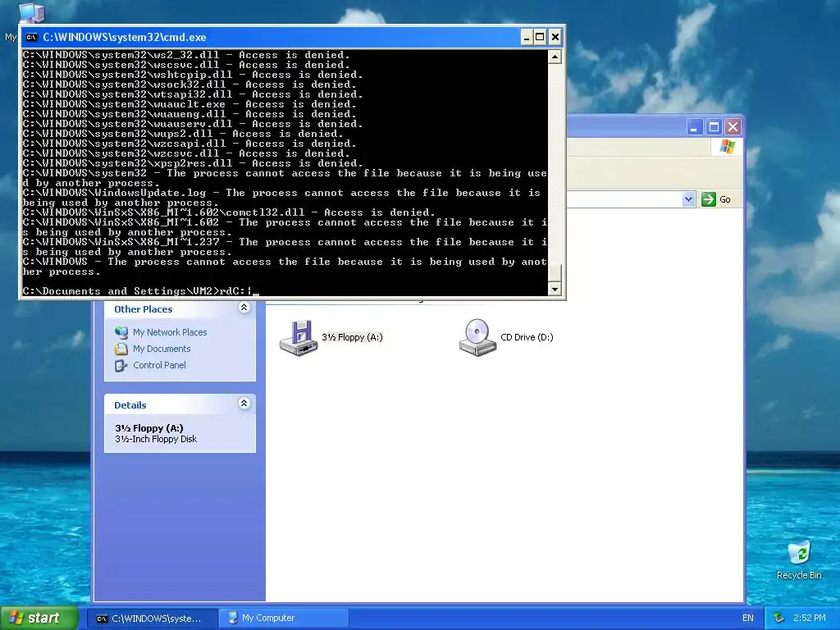Open the Control Panel link

pos(159,365)
